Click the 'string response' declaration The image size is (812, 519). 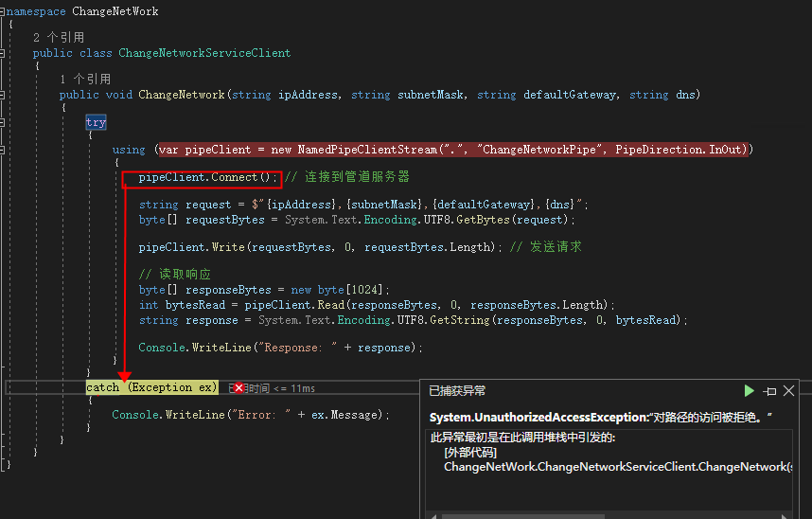coord(188,320)
